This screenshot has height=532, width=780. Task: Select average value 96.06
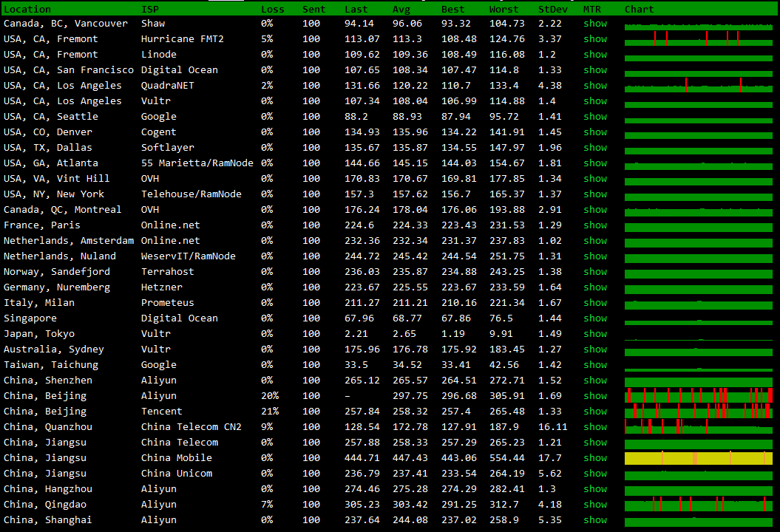(407, 24)
